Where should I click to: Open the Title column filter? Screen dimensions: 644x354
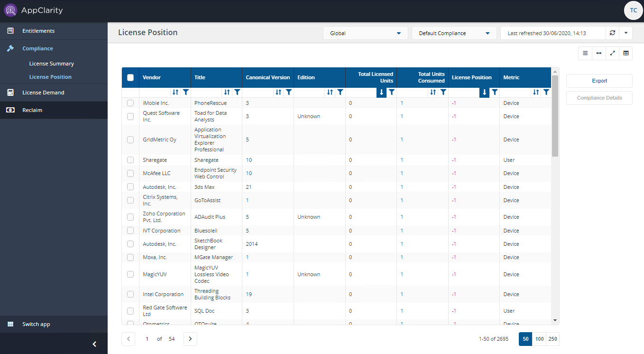pos(237,93)
